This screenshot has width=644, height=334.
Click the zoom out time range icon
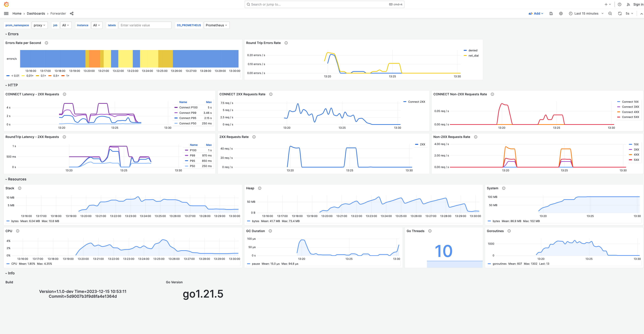click(610, 13)
